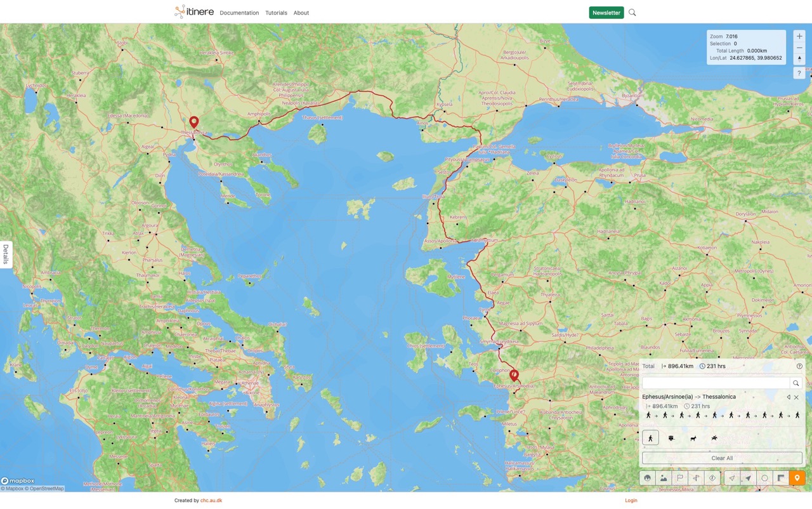The image size is (812, 509).
Task: Click the landscape terrain layer icon
Action: point(664,479)
